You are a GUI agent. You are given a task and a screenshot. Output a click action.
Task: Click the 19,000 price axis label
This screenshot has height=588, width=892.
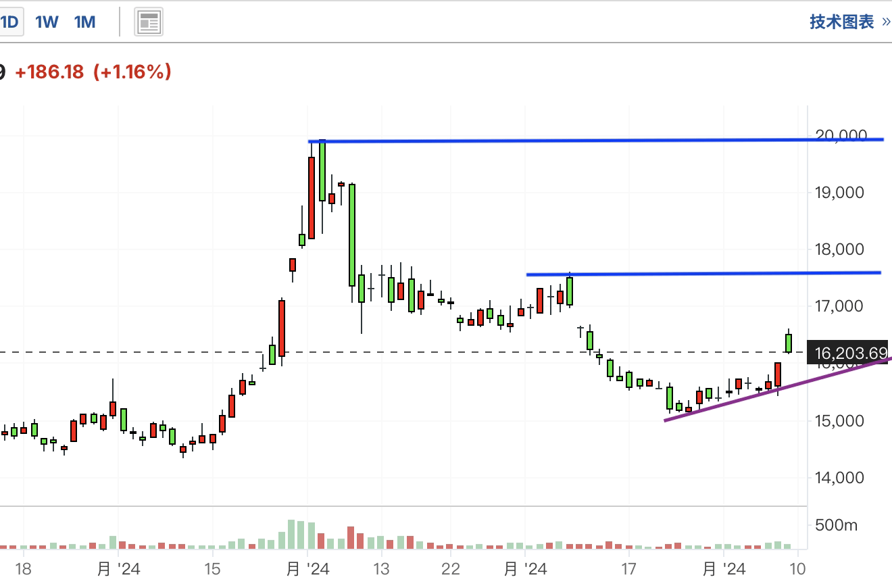pos(840,193)
